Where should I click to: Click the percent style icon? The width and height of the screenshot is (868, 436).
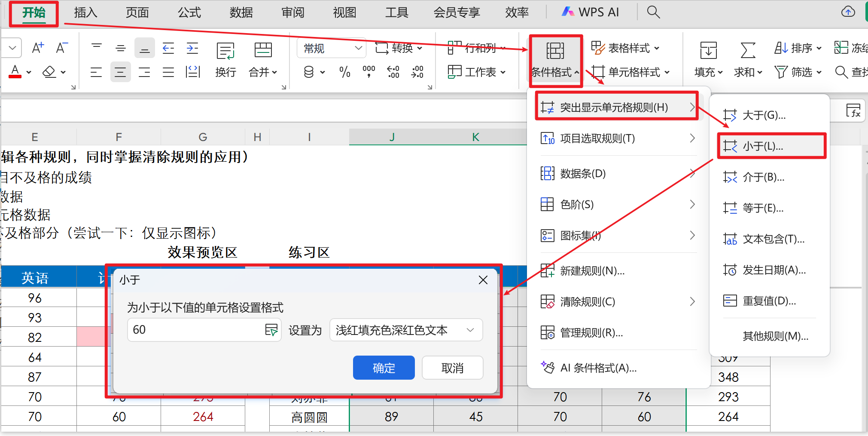point(344,72)
